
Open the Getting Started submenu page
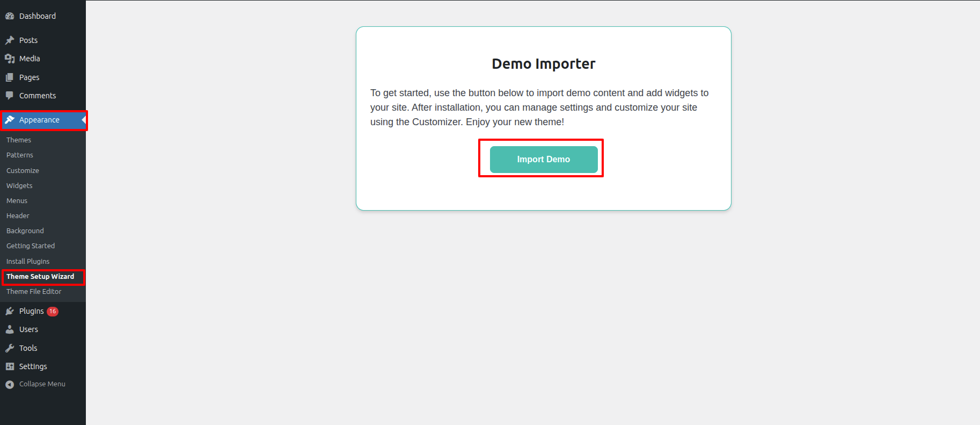tap(31, 246)
